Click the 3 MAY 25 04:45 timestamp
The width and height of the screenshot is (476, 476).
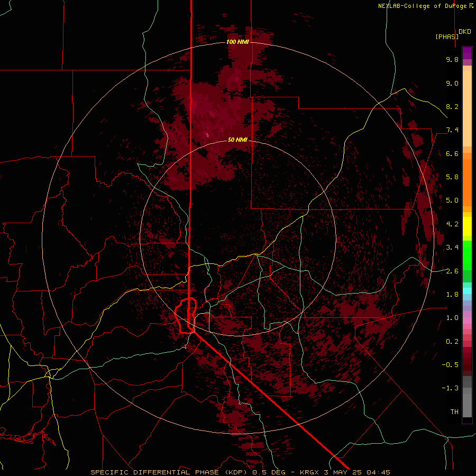(x=356, y=472)
